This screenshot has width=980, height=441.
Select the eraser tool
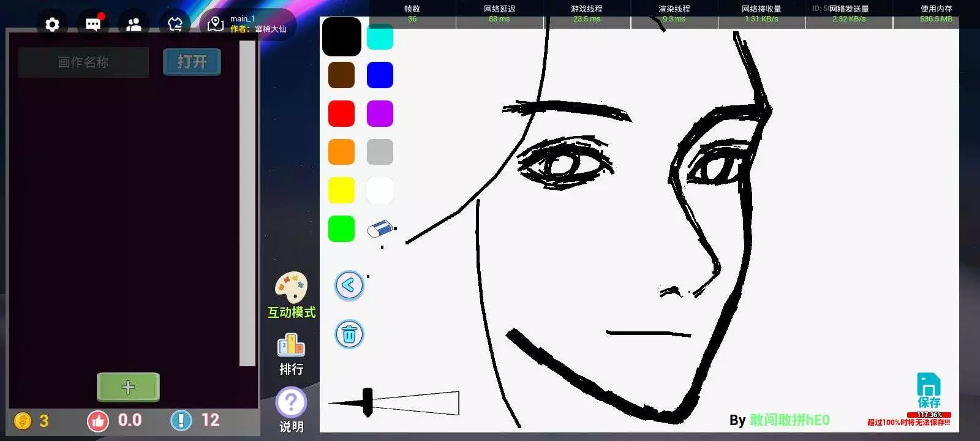380,229
